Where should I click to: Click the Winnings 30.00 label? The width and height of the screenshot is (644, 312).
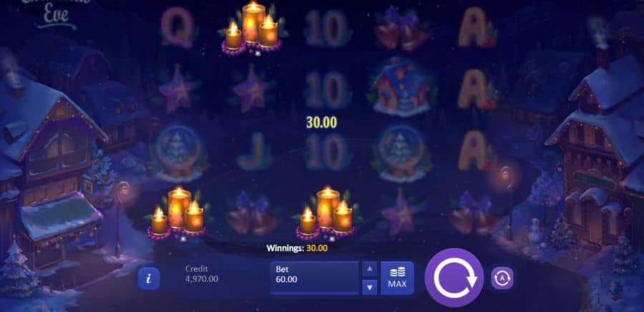coord(297,248)
